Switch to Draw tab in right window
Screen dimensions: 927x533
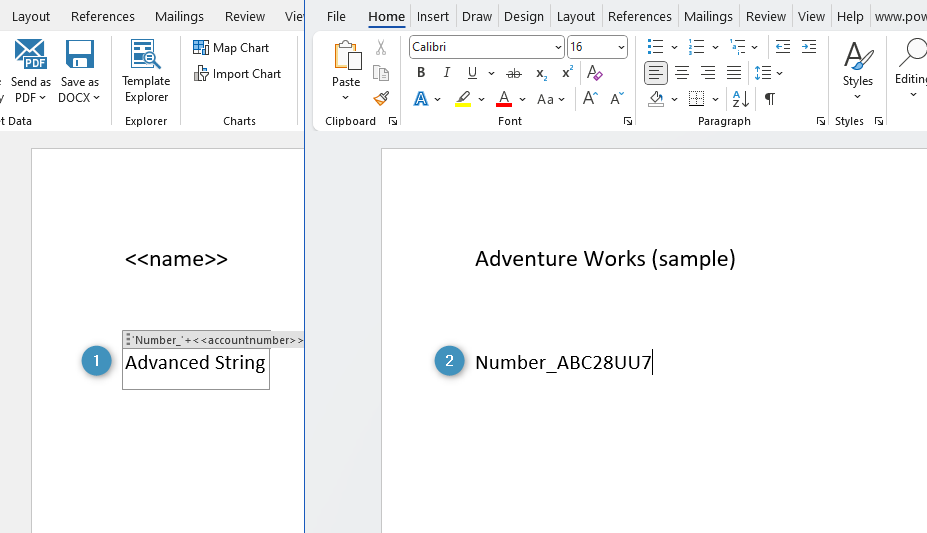(477, 17)
